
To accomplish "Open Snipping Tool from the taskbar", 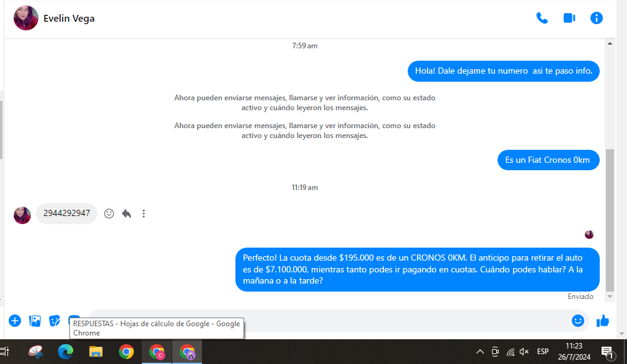I will [35, 352].
